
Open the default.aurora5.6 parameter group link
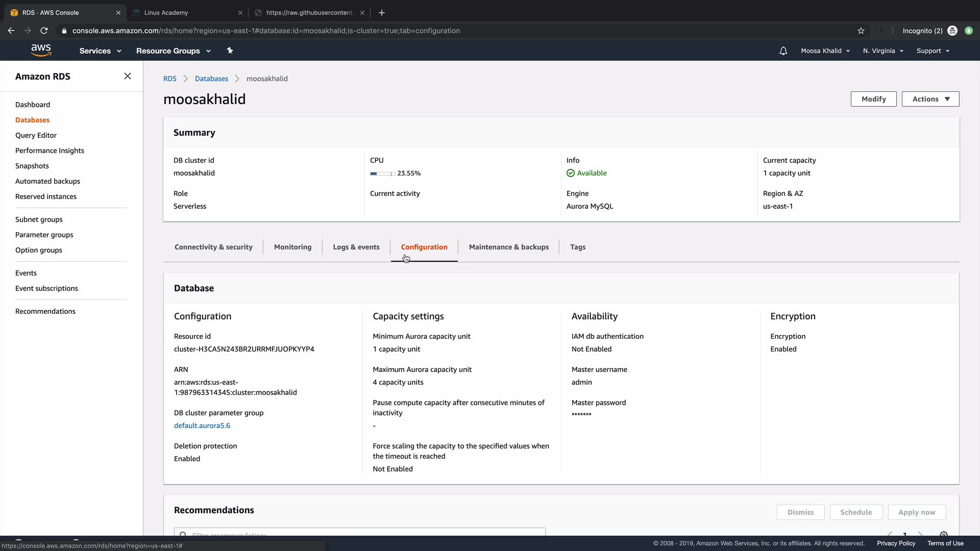(202, 425)
